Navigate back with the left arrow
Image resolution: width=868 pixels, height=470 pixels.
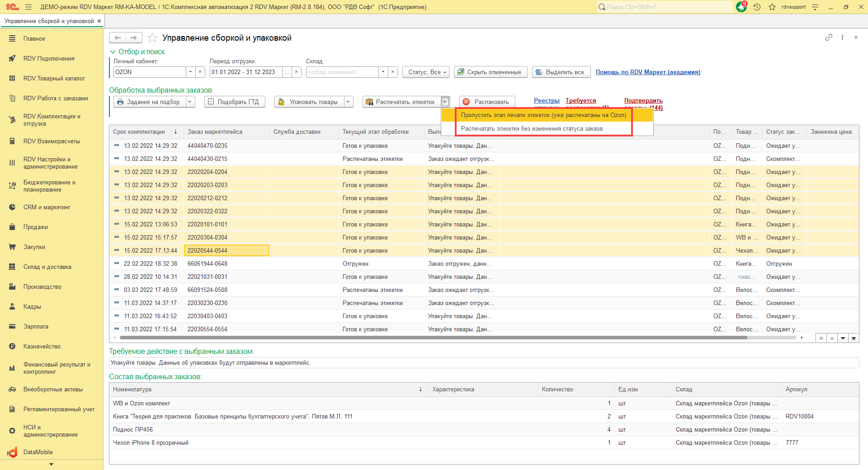pos(118,38)
